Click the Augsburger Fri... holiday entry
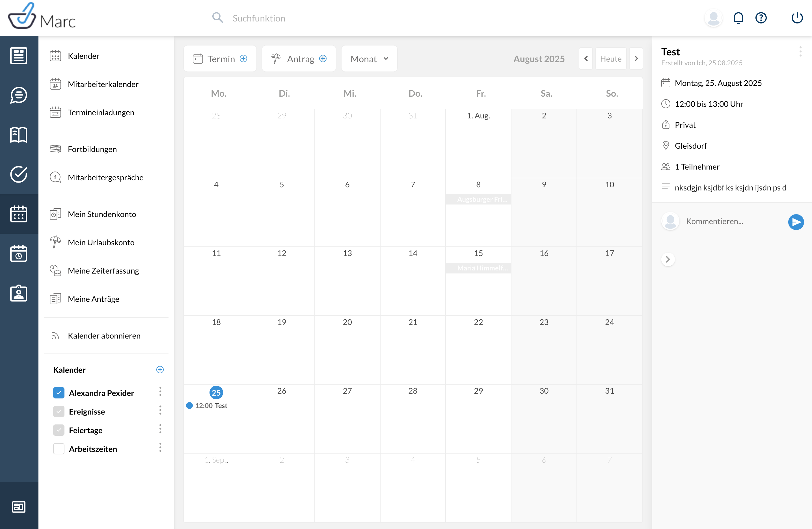The height and width of the screenshot is (529, 812). 478,199
